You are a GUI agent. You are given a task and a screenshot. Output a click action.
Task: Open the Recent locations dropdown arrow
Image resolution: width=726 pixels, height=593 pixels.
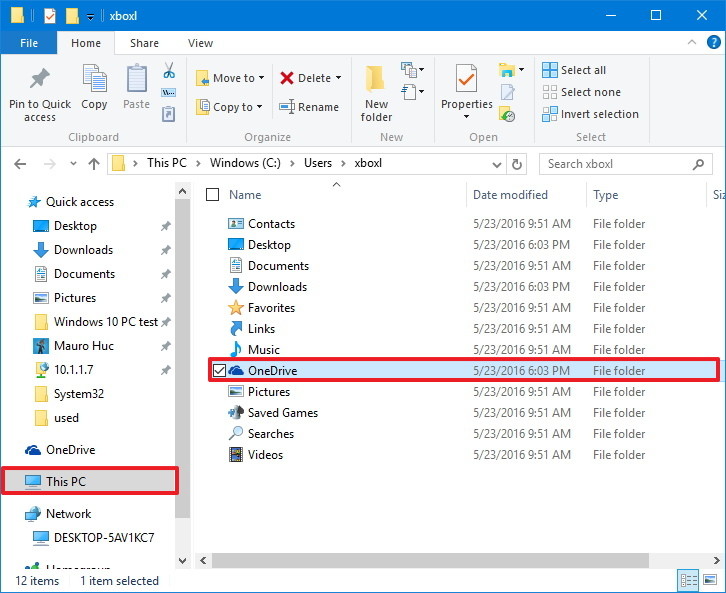tap(73, 164)
